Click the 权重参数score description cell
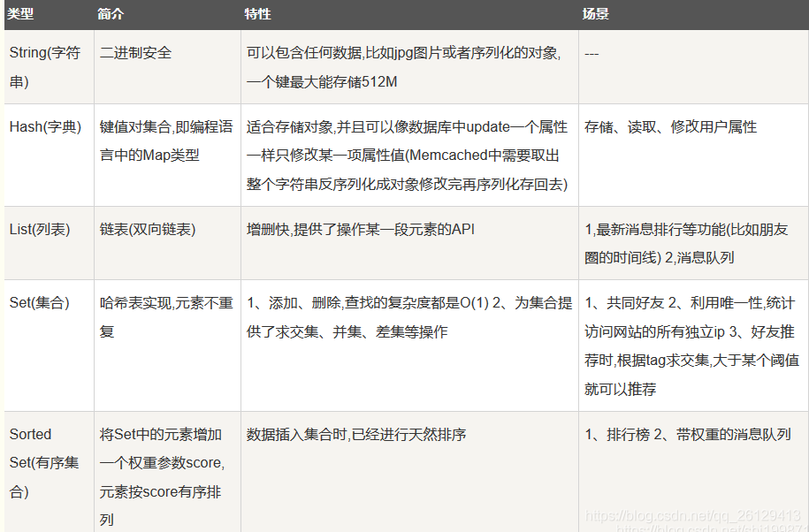 [167, 472]
